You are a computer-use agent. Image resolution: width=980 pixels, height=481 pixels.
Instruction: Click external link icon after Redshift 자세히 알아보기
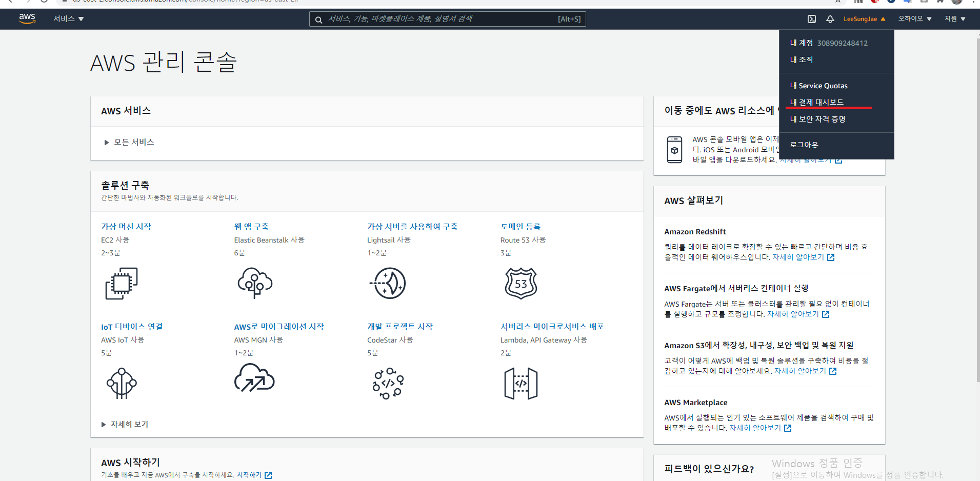[x=831, y=257]
